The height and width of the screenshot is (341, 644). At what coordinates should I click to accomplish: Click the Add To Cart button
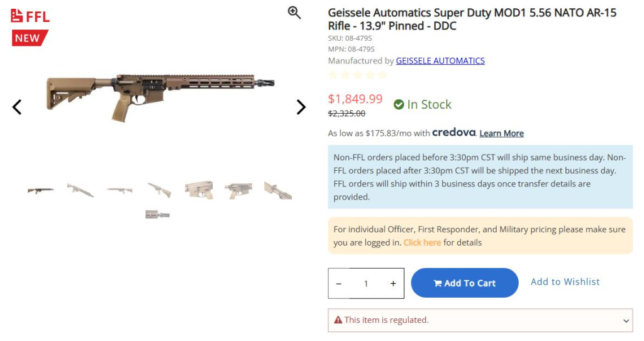click(464, 283)
